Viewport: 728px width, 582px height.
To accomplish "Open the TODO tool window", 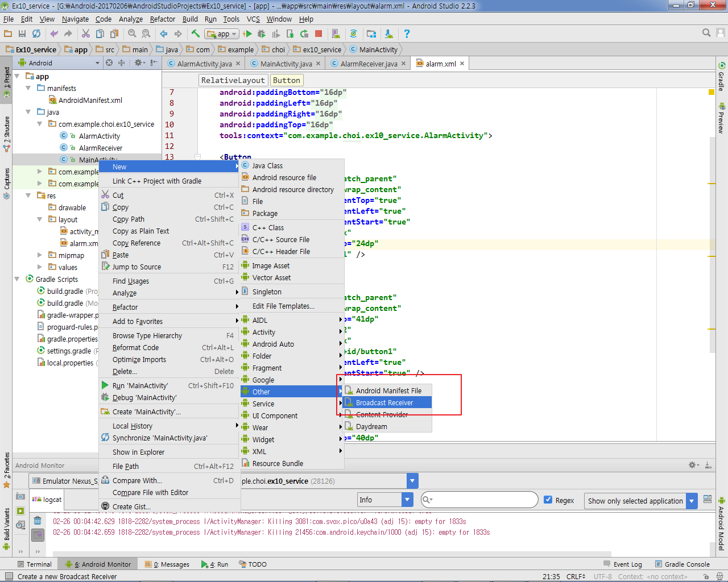I will (x=253, y=564).
